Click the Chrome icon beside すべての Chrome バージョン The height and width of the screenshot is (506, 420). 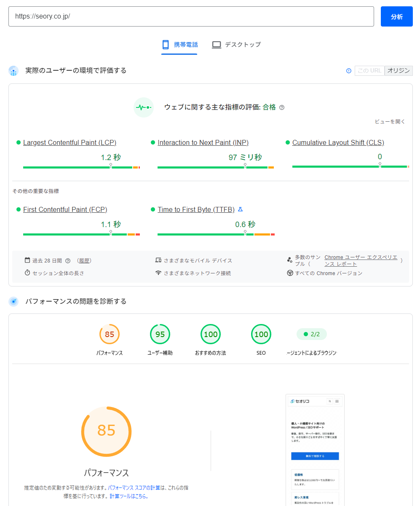point(290,273)
